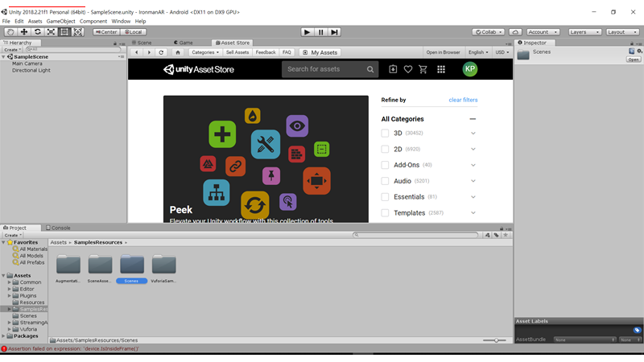Image resolution: width=644 pixels, height=362 pixels.
Task: Open the Component menu
Action: coord(93,22)
